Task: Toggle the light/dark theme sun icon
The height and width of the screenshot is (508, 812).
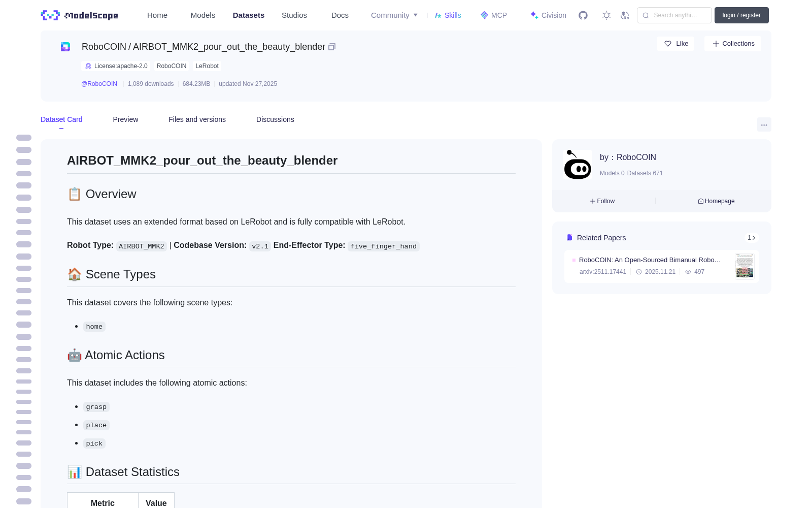Action: click(x=606, y=15)
